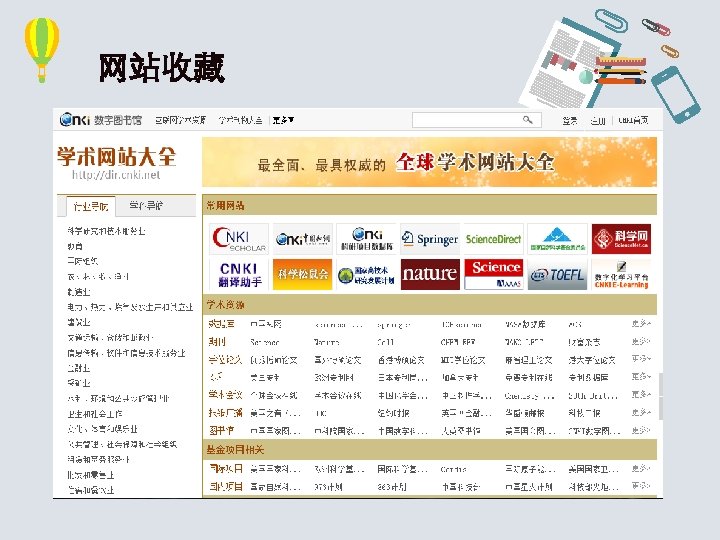Image resolution: width=720 pixels, height=540 pixels.
Task: Click the 学术网站大全 site title
Action: point(116,157)
